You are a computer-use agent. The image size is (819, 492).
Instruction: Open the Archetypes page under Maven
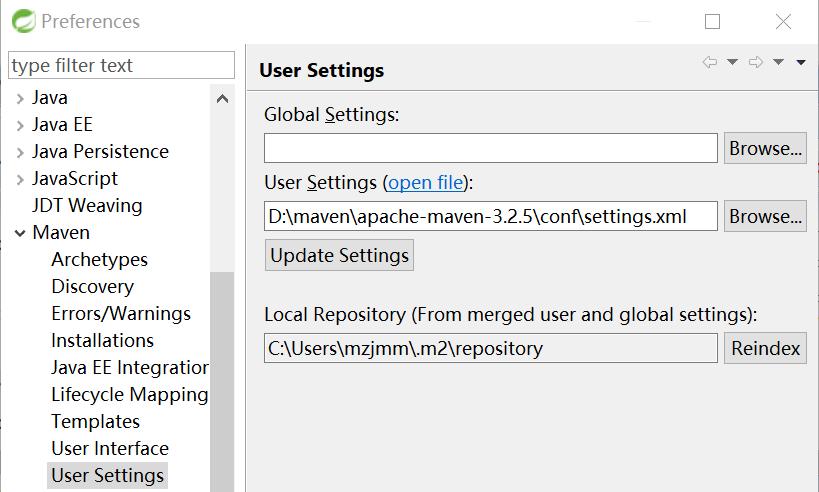tap(99, 260)
